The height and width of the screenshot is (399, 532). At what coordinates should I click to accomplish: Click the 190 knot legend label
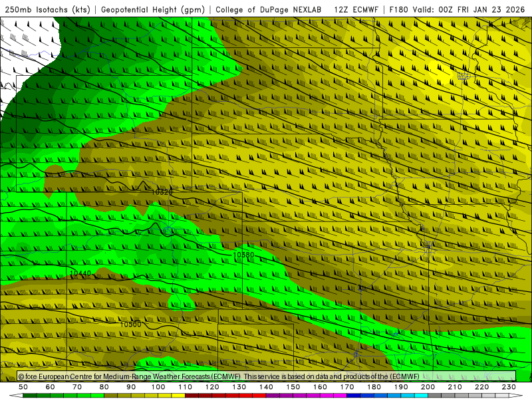click(x=401, y=387)
